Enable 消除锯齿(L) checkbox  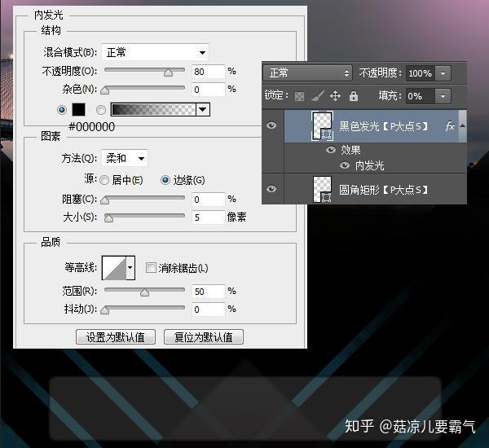(x=151, y=267)
